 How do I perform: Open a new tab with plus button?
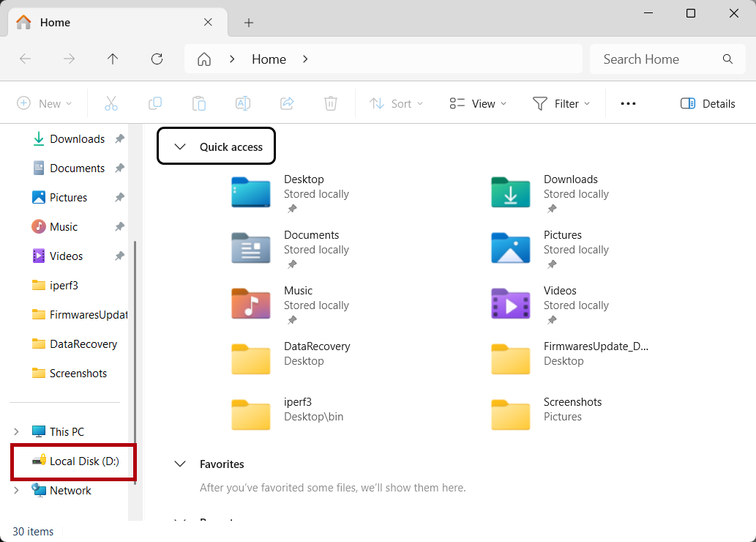click(249, 23)
